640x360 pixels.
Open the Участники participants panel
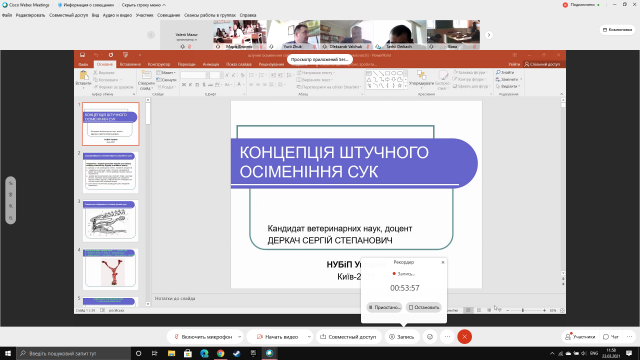[x=580, y=337]
